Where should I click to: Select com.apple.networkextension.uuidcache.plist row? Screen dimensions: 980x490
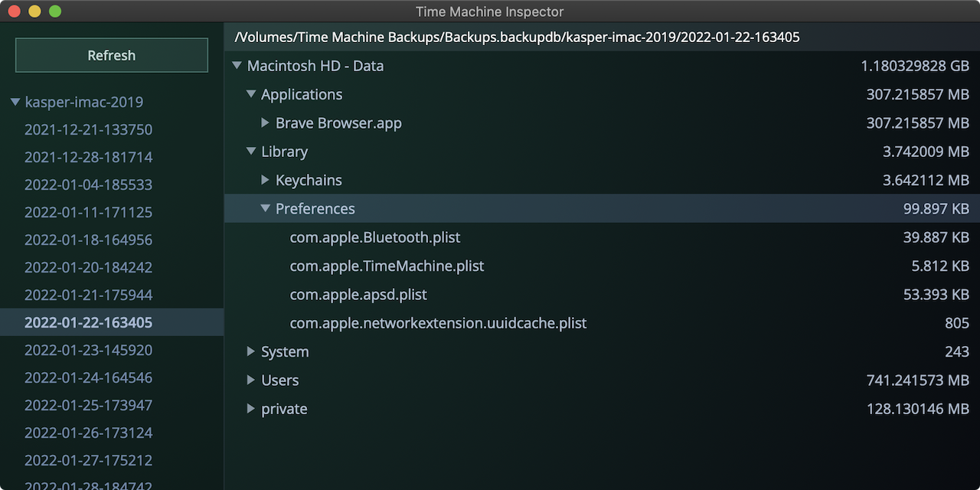pos(602,323)
